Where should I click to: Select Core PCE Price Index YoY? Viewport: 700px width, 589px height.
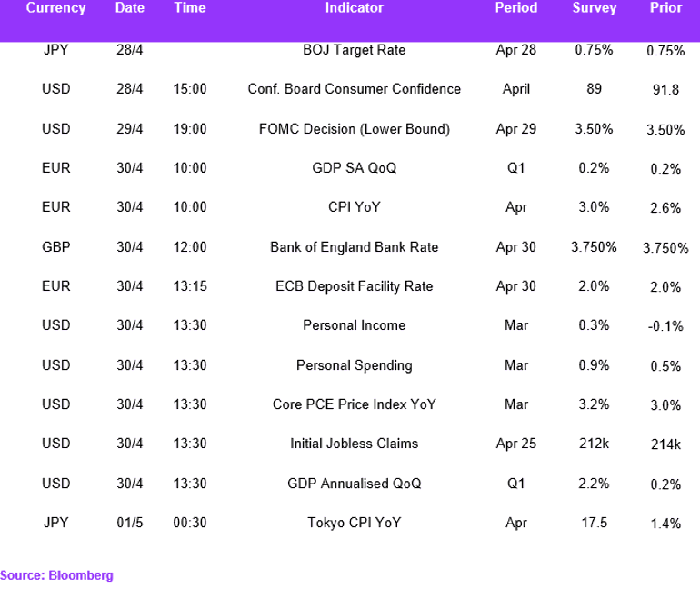(x=354, y=404)
